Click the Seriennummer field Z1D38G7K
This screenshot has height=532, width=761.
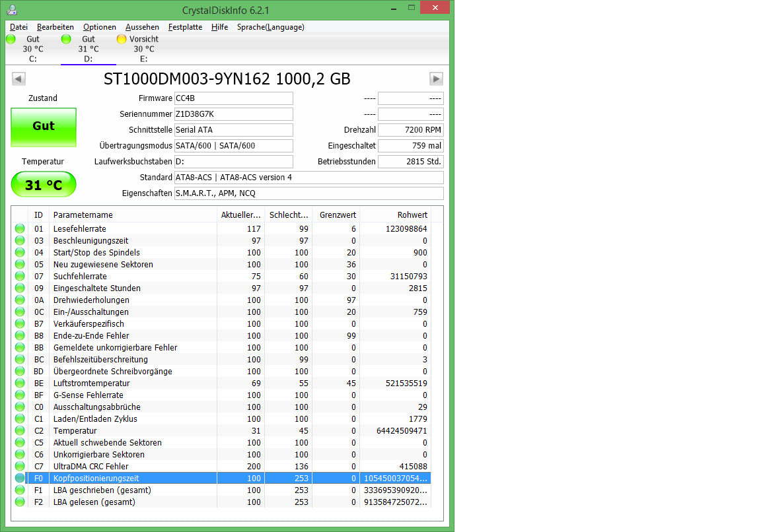coord(233,114)
